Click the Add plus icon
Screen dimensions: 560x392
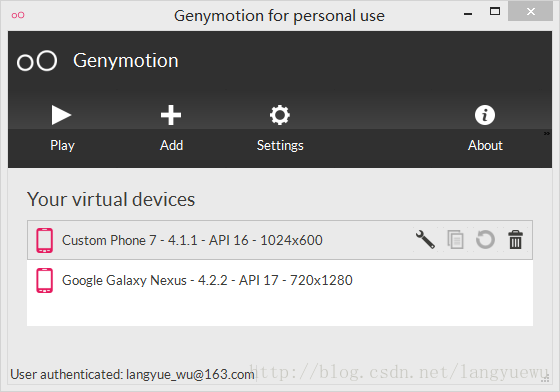pos(171,115)
